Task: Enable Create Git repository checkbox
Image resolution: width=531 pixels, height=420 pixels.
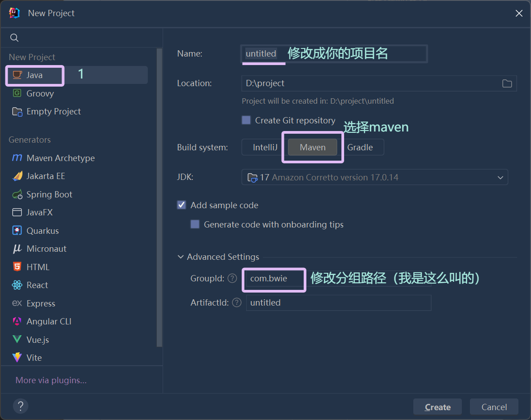Action: point(246,120)
